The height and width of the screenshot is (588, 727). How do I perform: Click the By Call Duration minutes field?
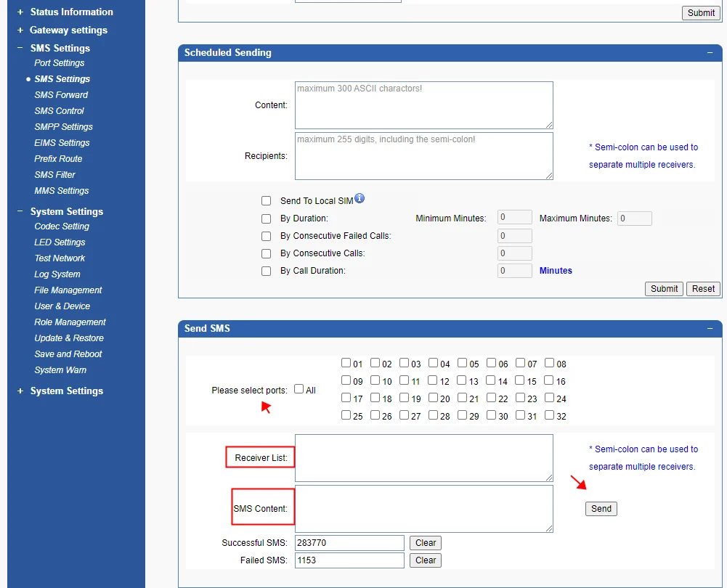515,271
